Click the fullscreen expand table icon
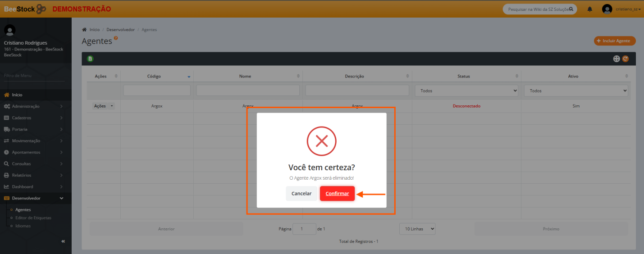The image size is (644, 254). click(x=617, y=59)
